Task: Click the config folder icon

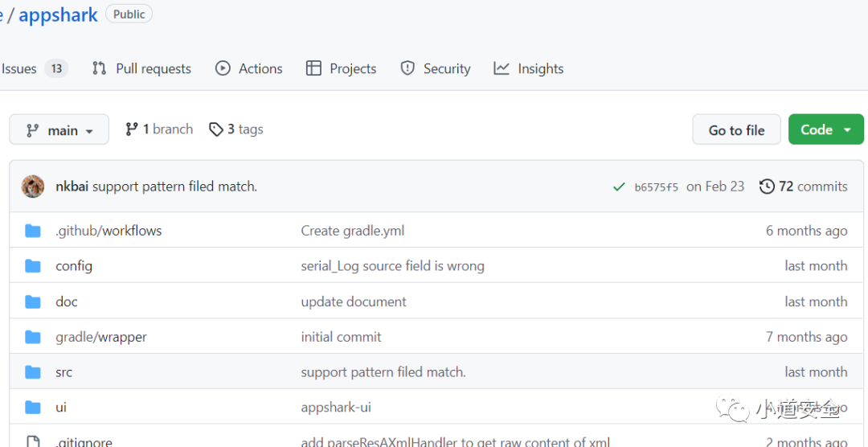Action: pyautogui.click(x=33, y=266)
